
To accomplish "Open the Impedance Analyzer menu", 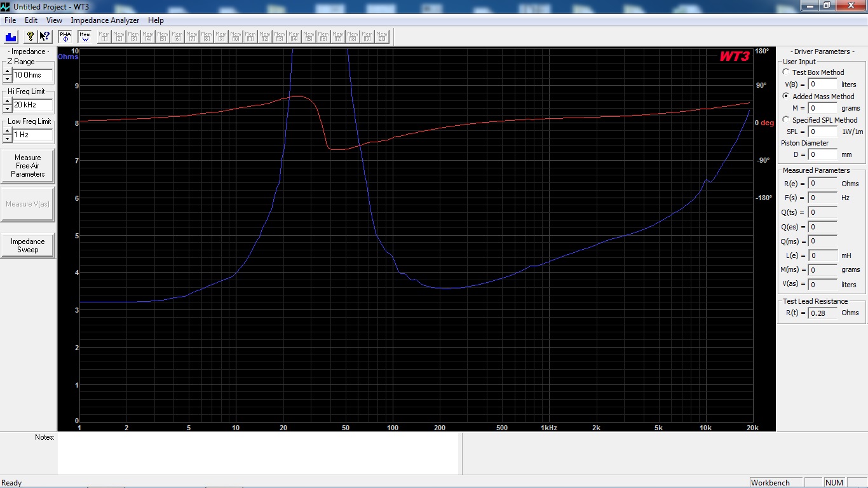I will (105, 20).
